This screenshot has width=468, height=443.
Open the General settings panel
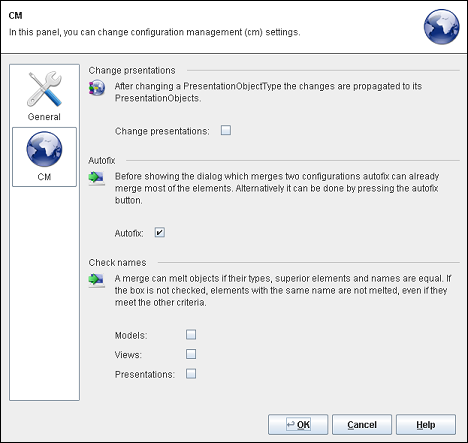44,96
